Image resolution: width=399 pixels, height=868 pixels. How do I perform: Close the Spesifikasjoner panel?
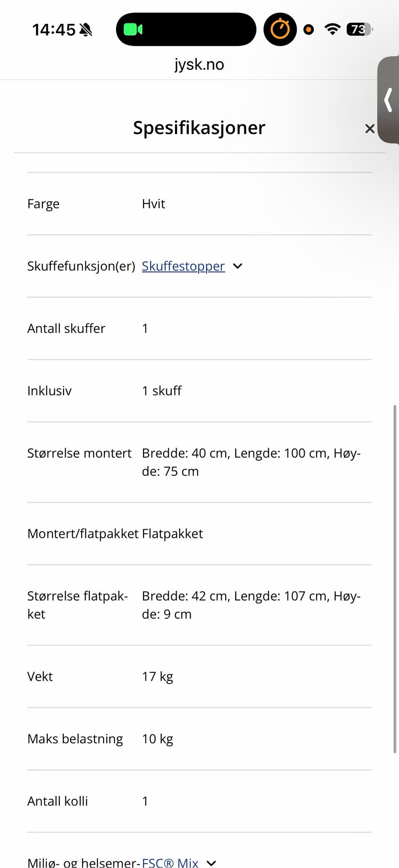coord(369,129)
